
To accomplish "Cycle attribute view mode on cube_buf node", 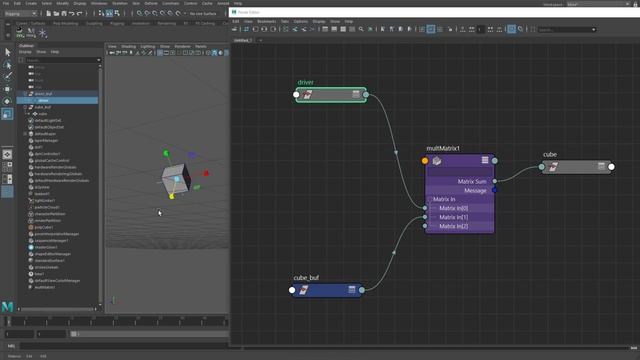I will click(352, 289).
